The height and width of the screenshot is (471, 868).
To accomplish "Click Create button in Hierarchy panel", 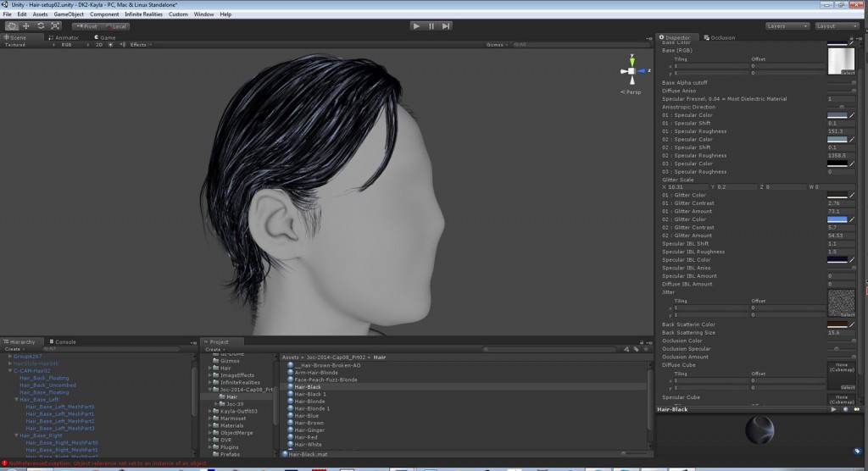I will click(x=14, y=349).
